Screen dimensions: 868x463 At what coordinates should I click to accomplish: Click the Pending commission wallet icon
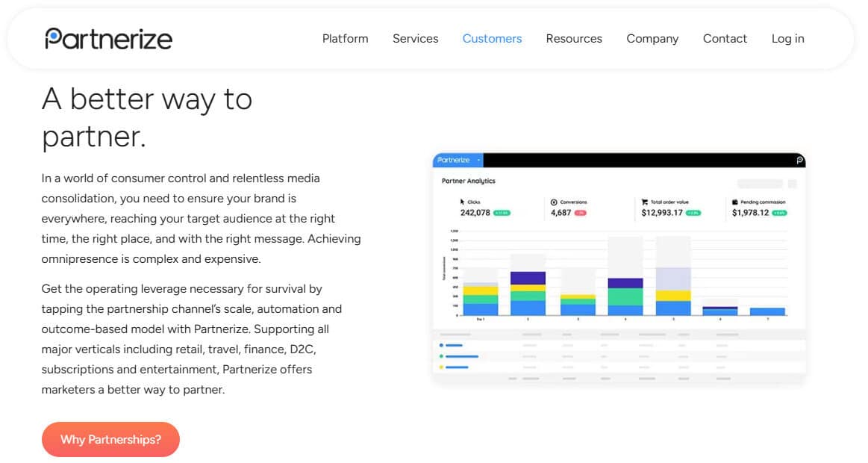click(735, 202)
